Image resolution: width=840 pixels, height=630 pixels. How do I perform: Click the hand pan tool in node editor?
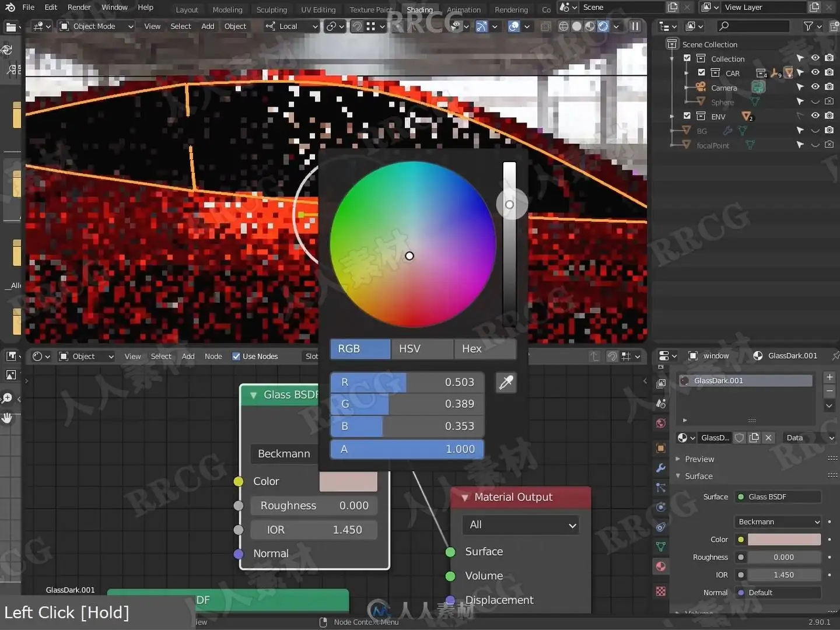(x=7, y=418)
